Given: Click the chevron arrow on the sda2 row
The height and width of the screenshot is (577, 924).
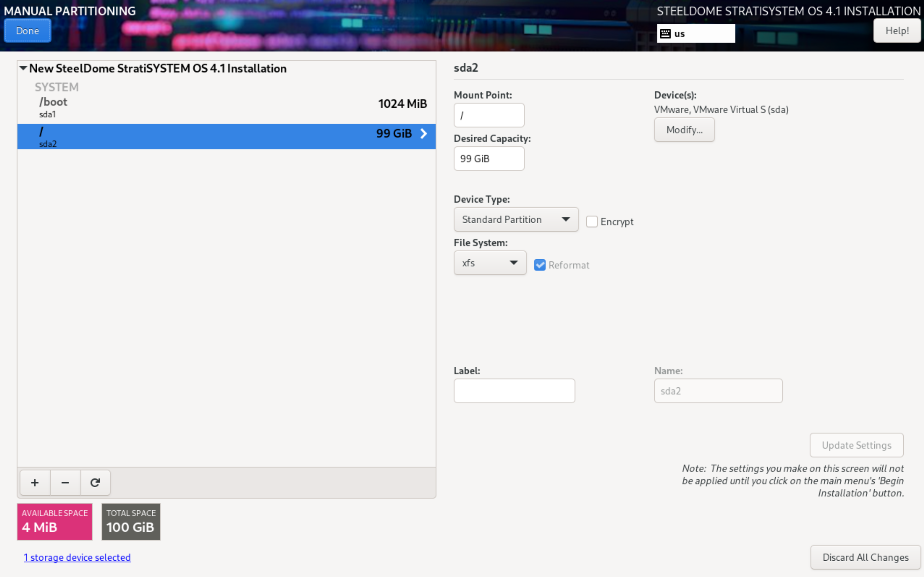Looking at the screenshot, I should tap(424, 134).
